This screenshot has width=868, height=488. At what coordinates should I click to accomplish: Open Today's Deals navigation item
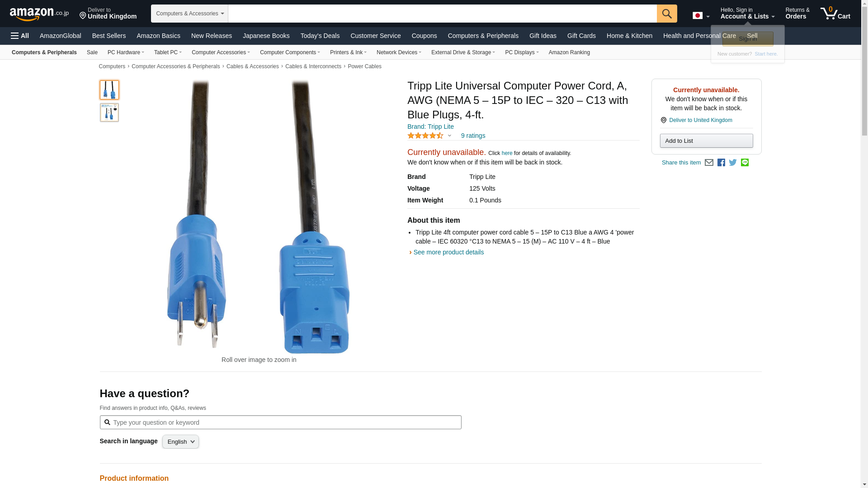click(320, 36)
